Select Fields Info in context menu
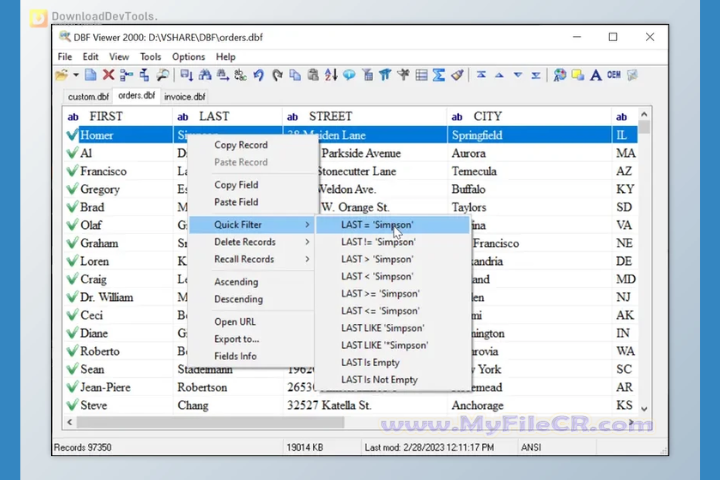The image size is (720, 480). (x=235, y=356)
